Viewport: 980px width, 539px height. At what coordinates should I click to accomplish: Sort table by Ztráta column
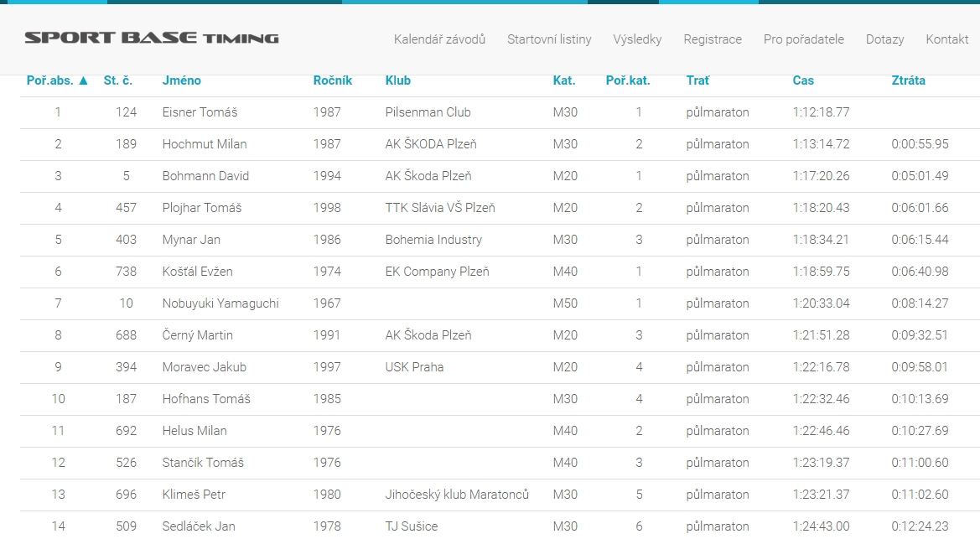908,80
